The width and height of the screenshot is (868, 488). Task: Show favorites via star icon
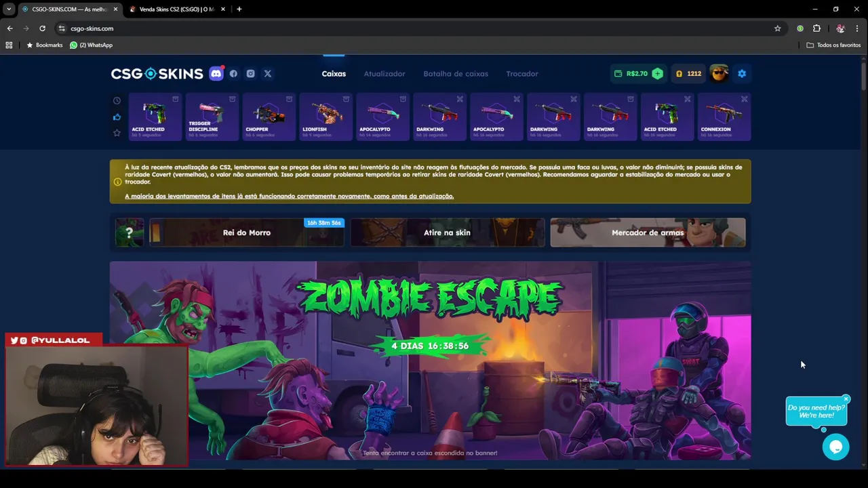click(x=117, y=133)
